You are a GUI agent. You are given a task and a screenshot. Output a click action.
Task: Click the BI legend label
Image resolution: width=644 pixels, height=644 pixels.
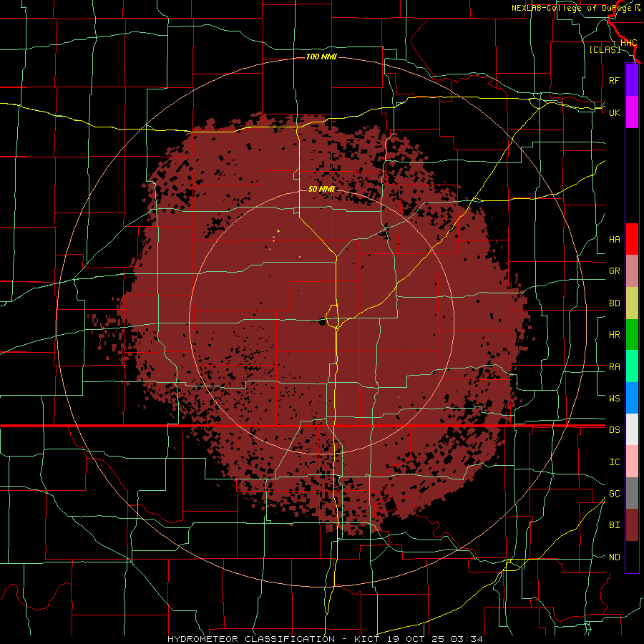coord(614,525)
